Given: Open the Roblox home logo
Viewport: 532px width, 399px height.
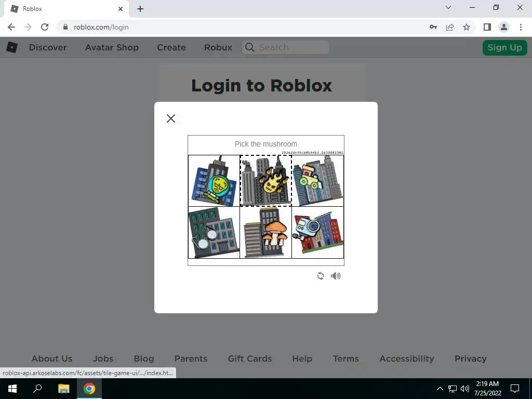Looking at the screenshot, I should [x=12, y=47].
